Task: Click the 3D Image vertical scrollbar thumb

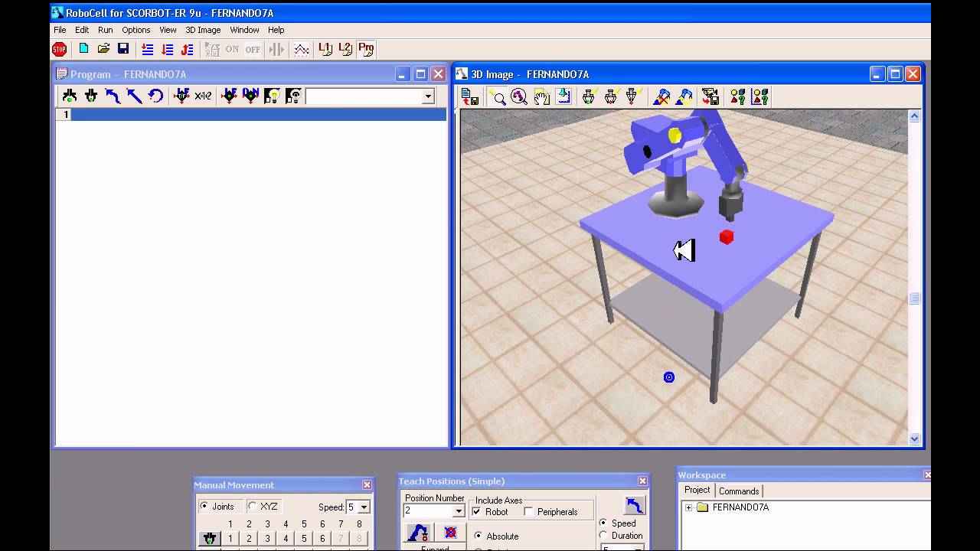Action: [x=914, y=298]
